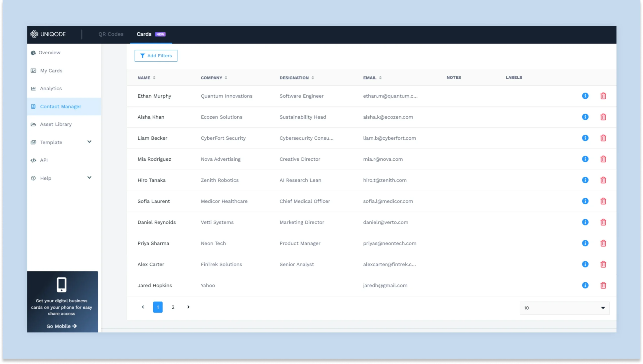Open info for Sofia Laurent
The width and height of the screenshot is (643, 364).
[585, 201]
